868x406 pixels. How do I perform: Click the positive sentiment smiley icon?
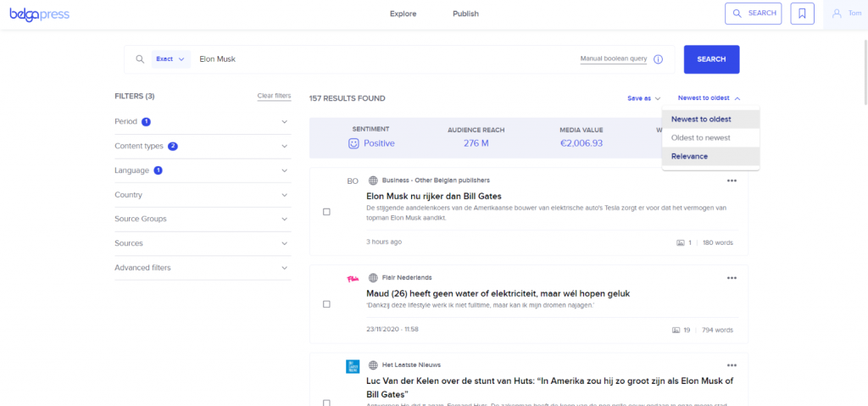click(x=353, y=143)
